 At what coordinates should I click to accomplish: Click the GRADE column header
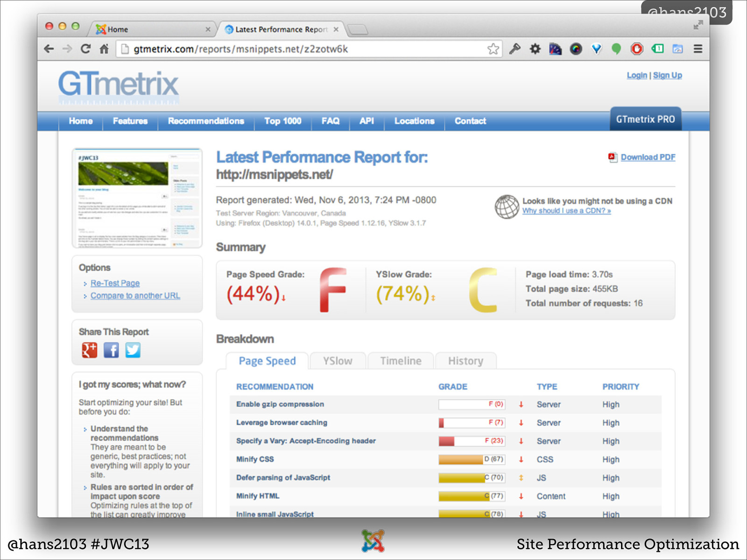(x=453, y=386)
